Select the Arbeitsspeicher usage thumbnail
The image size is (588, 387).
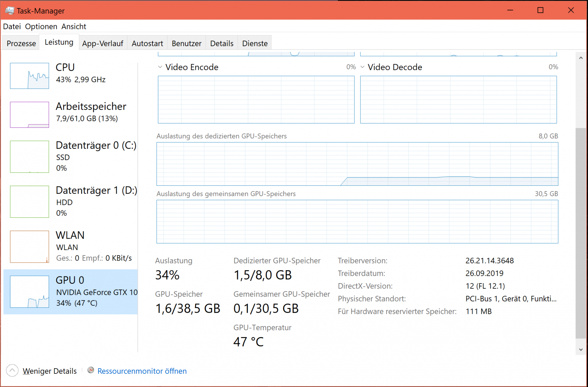point(29,115)
